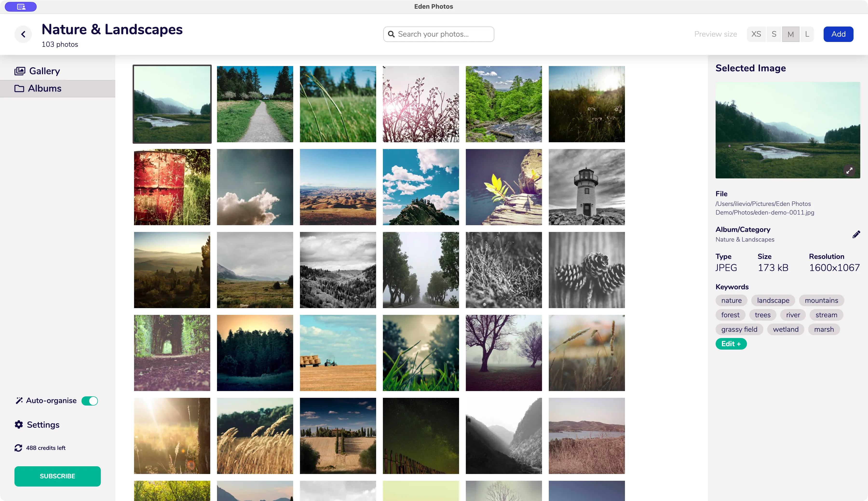The width and height of the screenshot is (868, 501).
Task: Select the yellow flower on rock thumbnail
Action: [x=504, y=187]
